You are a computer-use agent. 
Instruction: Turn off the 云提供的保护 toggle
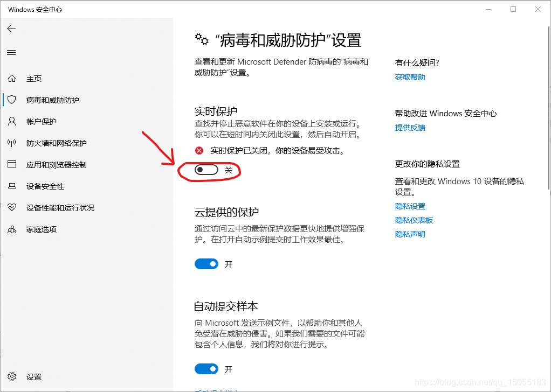tap(206, 264)
